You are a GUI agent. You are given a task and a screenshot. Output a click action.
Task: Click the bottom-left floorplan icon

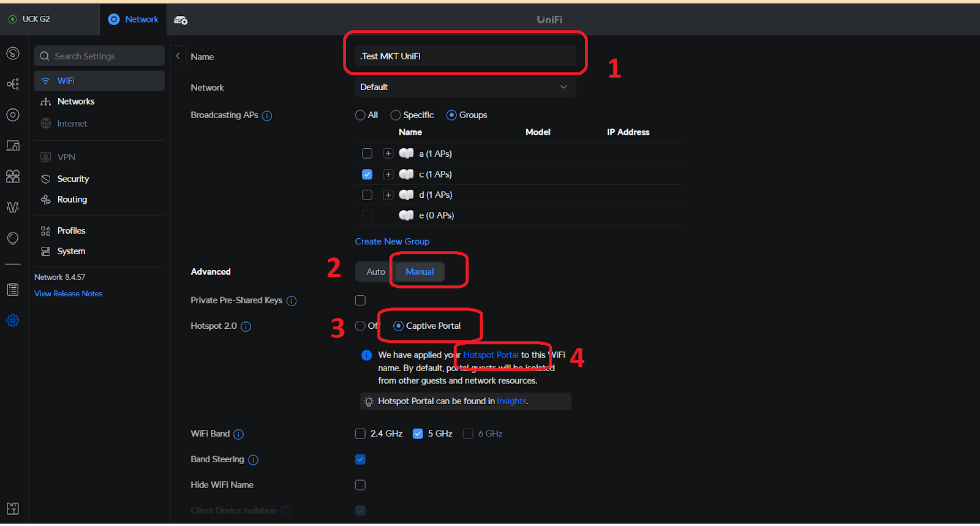coord(13,508)
